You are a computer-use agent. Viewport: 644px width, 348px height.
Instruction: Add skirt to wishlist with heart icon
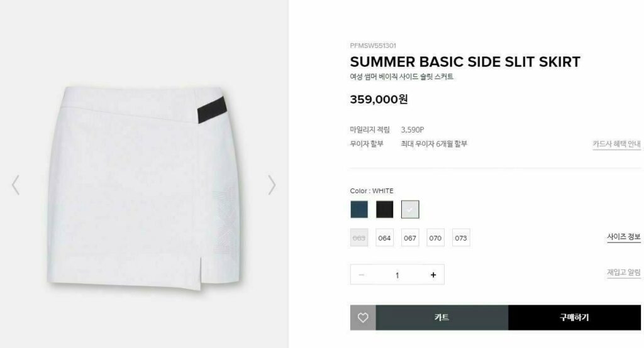(363, 318)
